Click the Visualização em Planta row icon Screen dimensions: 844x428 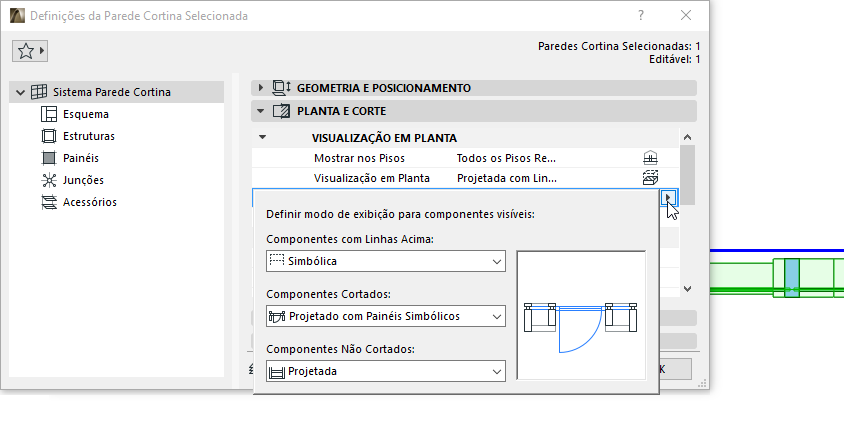coord(650,178)
